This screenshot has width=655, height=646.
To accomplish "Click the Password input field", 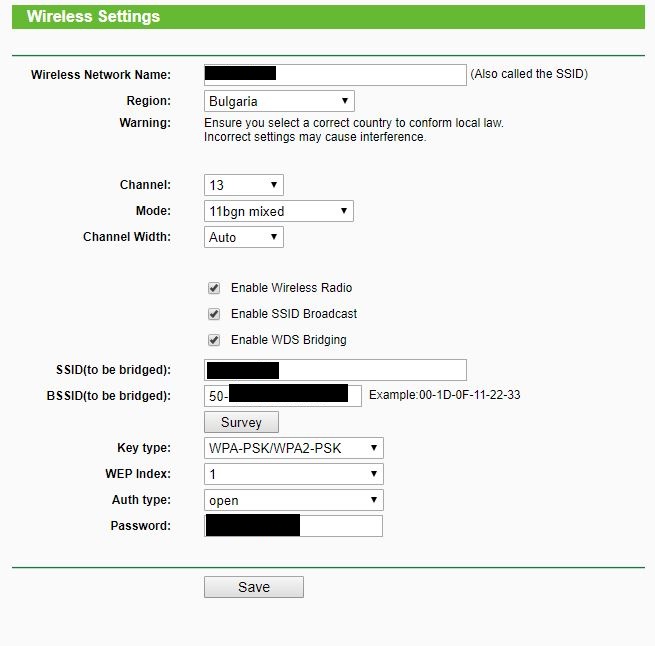I will click(340, 526).
